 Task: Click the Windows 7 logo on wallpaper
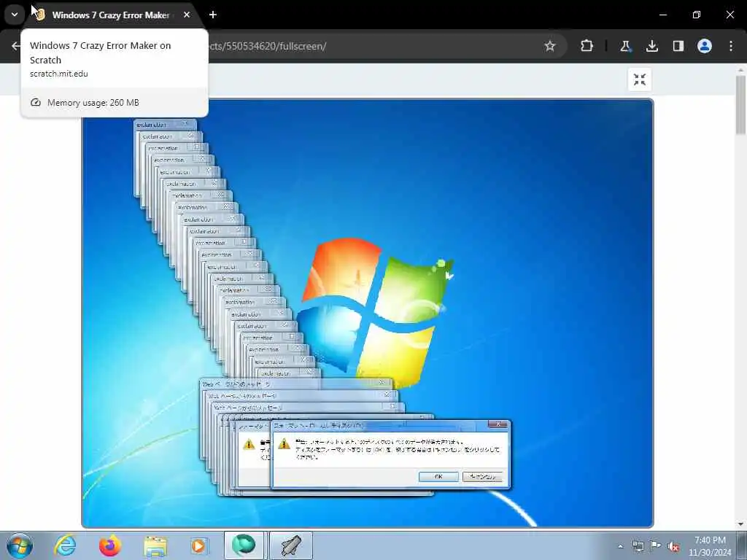[376, 312]
